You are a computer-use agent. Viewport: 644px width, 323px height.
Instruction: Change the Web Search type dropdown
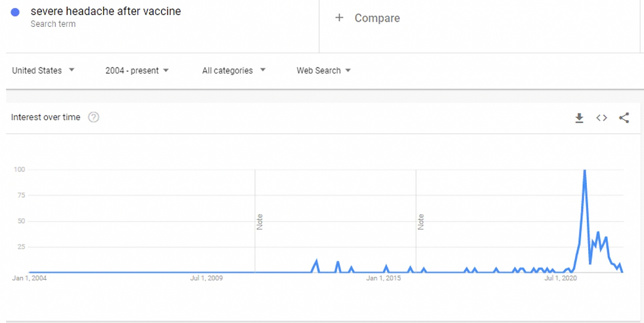click(x=323, y=71)
